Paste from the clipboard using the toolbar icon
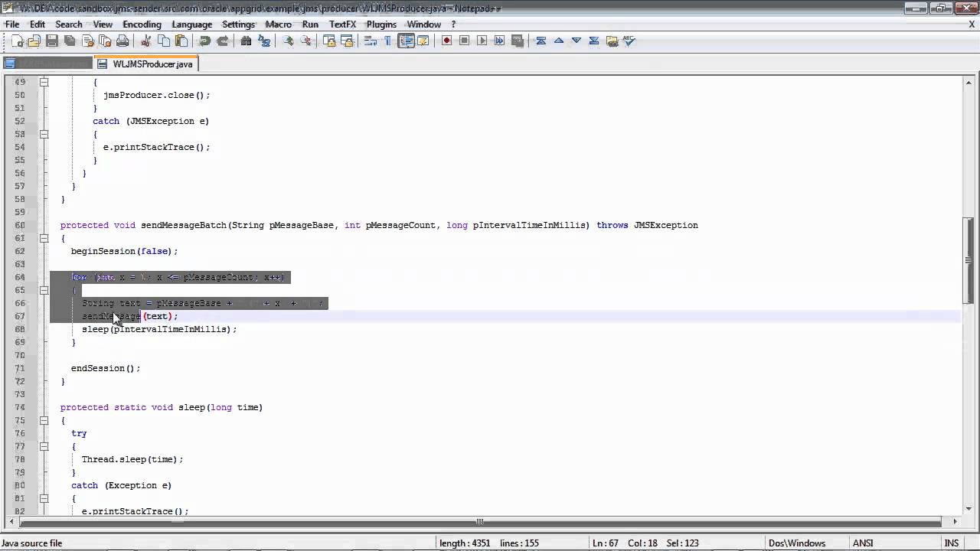Image resolution: width=980 pixels, height=551 pixels. pyautogui.click(x=181, y=41)
